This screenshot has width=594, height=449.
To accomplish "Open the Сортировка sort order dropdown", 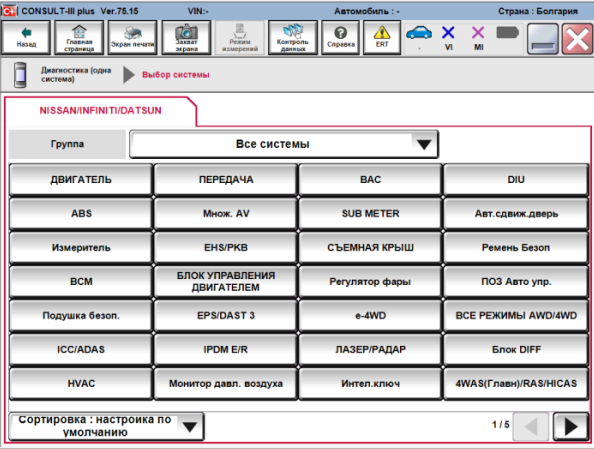I will (x=106, y=426).
